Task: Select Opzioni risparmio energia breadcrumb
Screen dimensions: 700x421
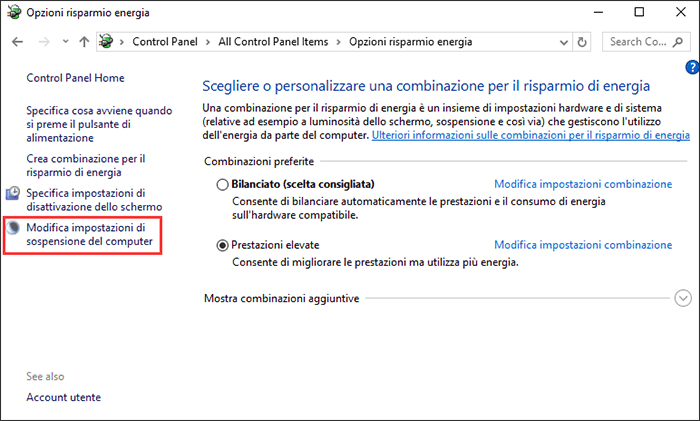Action: pos(411,42)
